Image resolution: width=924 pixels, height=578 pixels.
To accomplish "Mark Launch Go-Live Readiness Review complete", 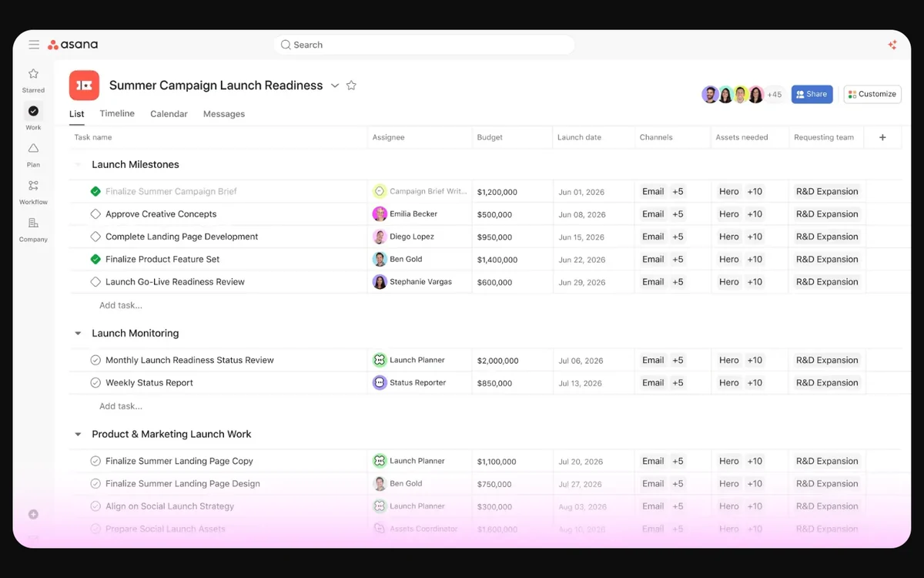I will point(95,282).
